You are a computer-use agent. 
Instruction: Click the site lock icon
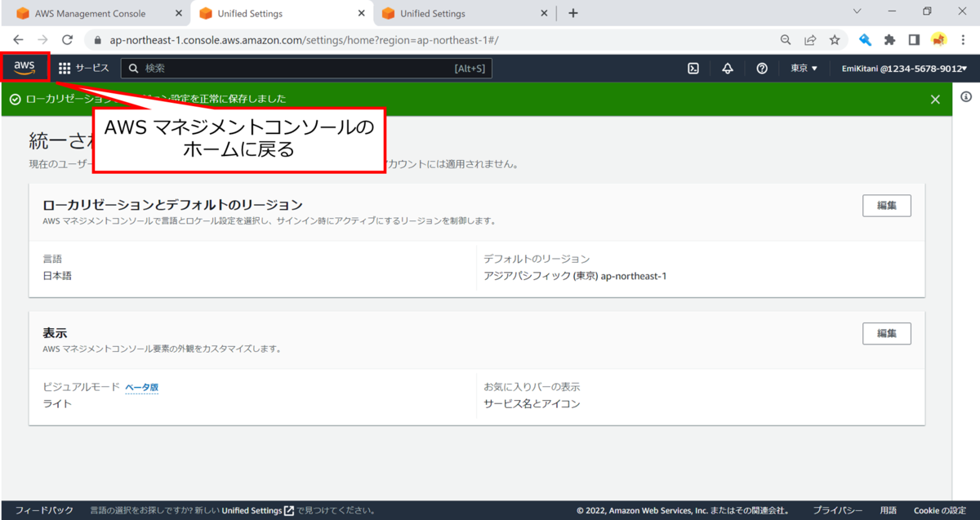click(98, 39)
